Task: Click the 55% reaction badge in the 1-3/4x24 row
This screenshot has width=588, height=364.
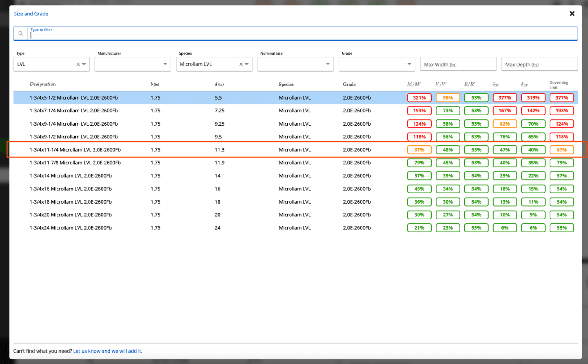Action: coord(476,228)
